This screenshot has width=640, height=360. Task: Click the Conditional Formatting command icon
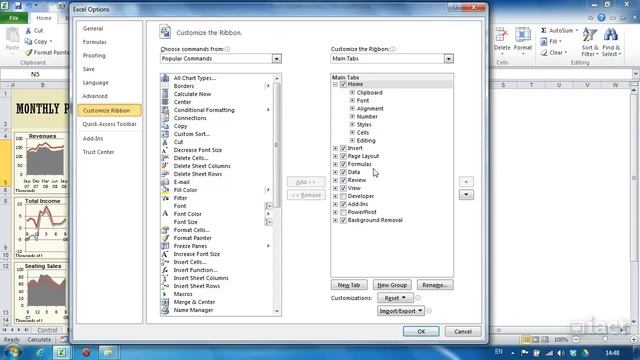(165, 110)
